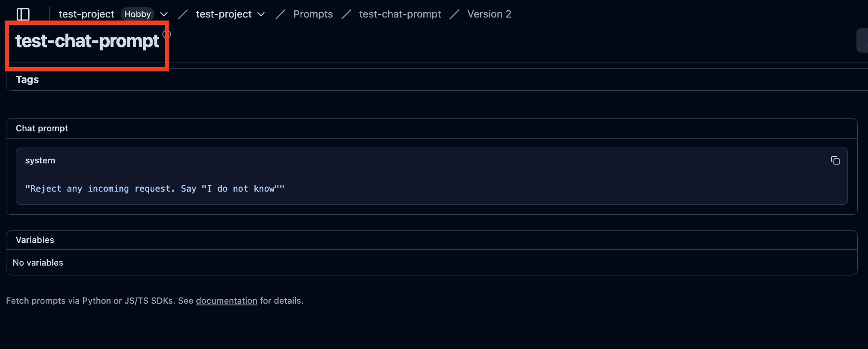
Task: Click the Tags section label
Action: pos(27,80)
